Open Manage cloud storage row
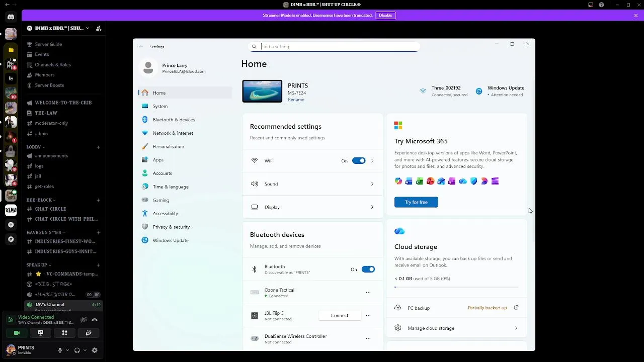The image size is (644, 362). 456,328
